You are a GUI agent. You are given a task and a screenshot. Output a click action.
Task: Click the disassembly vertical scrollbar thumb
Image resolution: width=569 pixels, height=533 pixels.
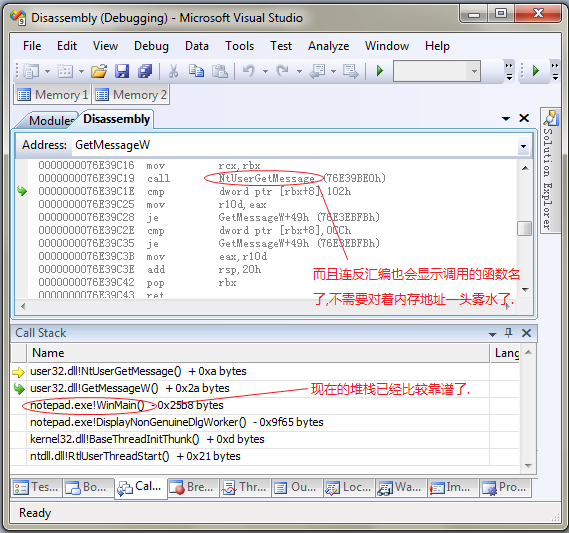[x=524, y=229]
